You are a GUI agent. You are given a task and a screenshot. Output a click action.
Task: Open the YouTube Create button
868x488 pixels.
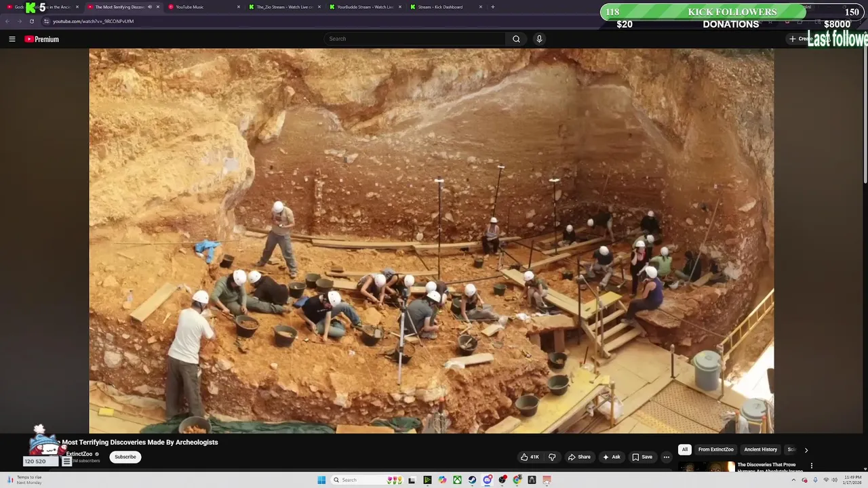800,39
